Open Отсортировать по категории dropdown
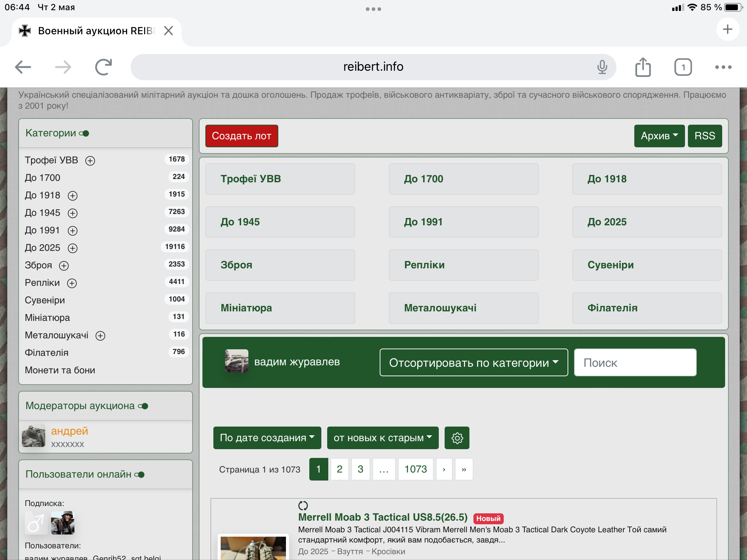 coord(473,362)
